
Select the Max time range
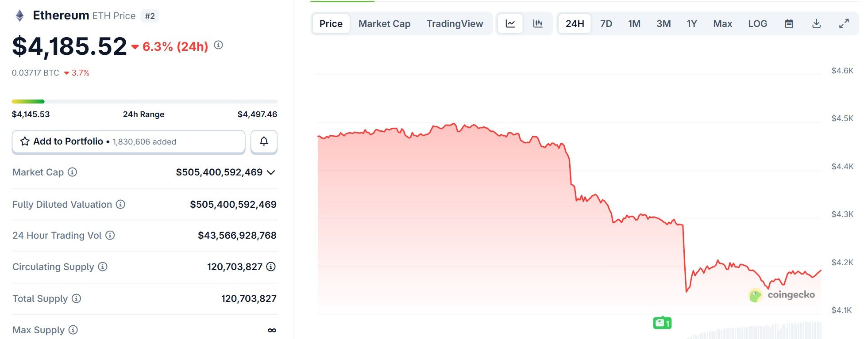tap(722, 24)
